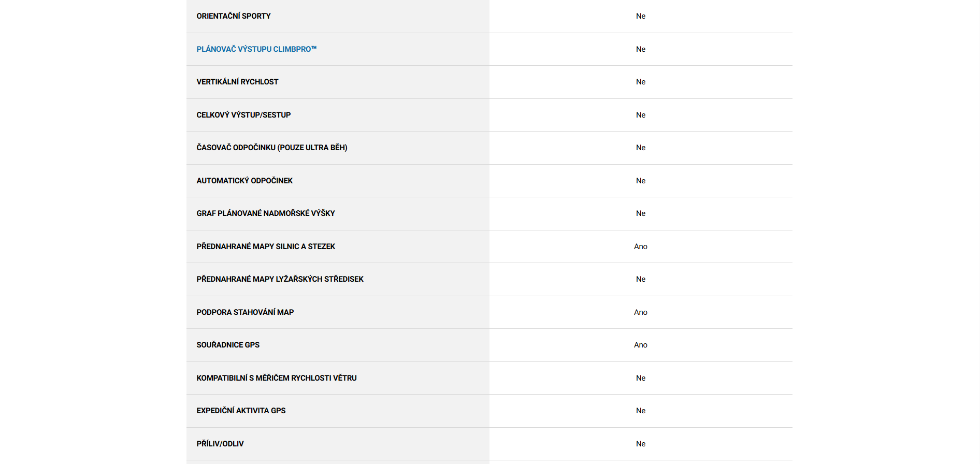
Task: Select the Expediční aktivita GPS label
Action: [x=241, y=411]
